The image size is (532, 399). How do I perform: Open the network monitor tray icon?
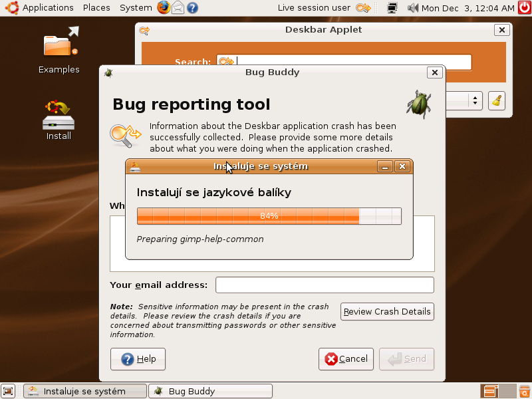click(392, 8)
